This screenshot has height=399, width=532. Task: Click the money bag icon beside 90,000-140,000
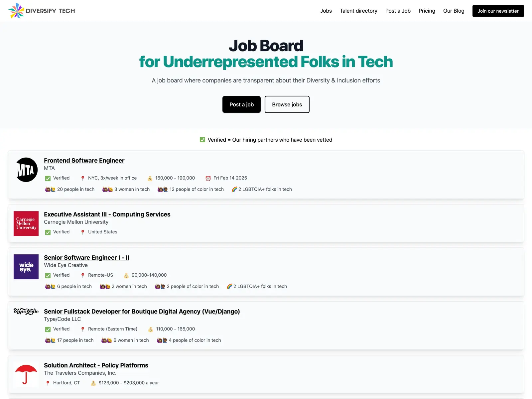(x=126, y=275)
